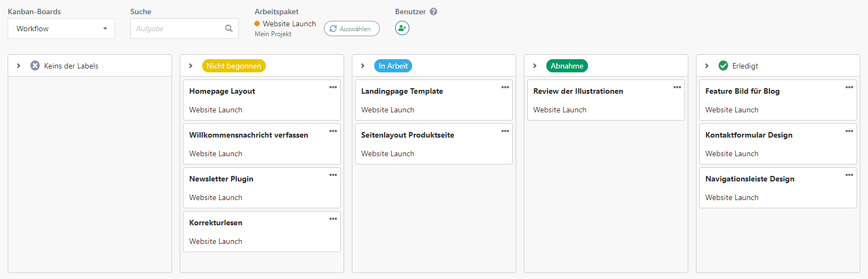Click the add user icon under Benutzer

(402, 28)
